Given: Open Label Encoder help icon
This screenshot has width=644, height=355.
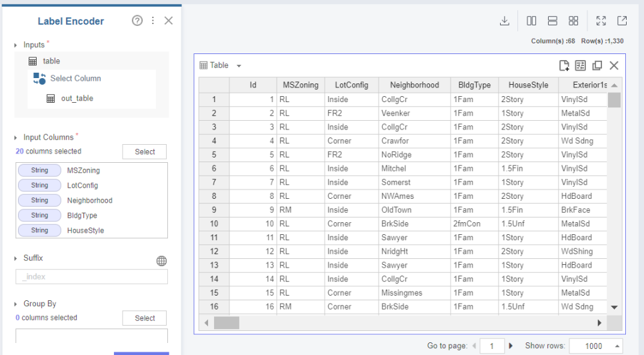Looking at the screenshot, I should (x=137, y=21).
